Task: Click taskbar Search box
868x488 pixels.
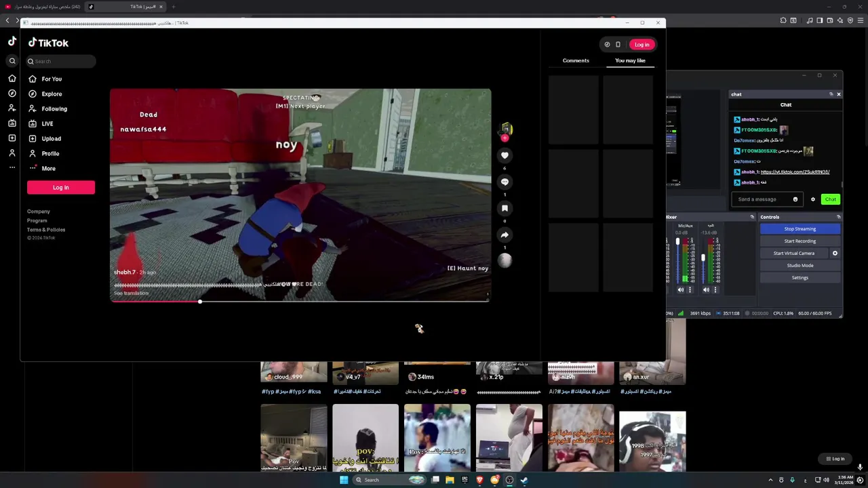Action: point(391,480)
